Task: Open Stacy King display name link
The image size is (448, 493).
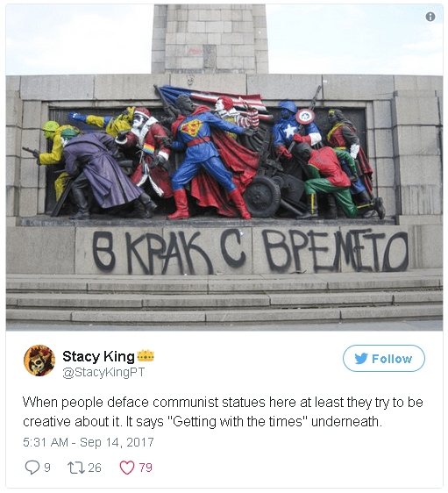Action: tap(98, 356)
